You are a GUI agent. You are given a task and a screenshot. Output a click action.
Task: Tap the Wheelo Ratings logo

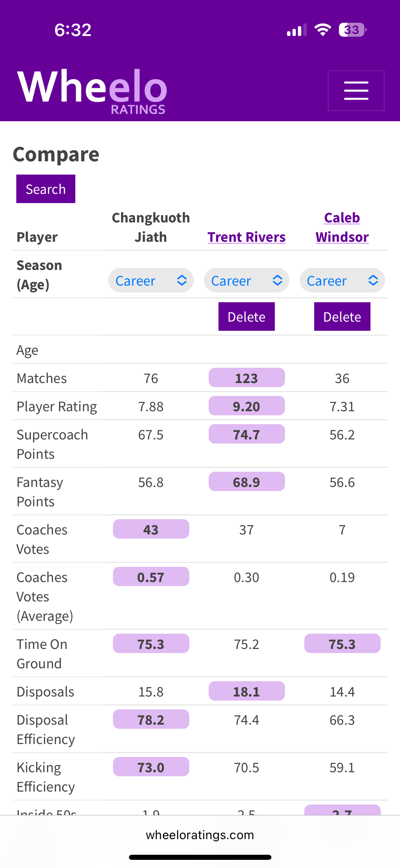tap(92, 90)
